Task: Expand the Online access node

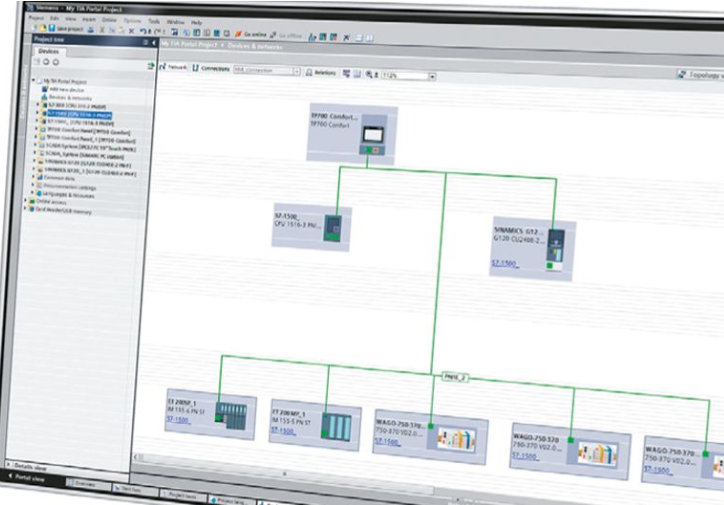Action: (x=25, y=200)
